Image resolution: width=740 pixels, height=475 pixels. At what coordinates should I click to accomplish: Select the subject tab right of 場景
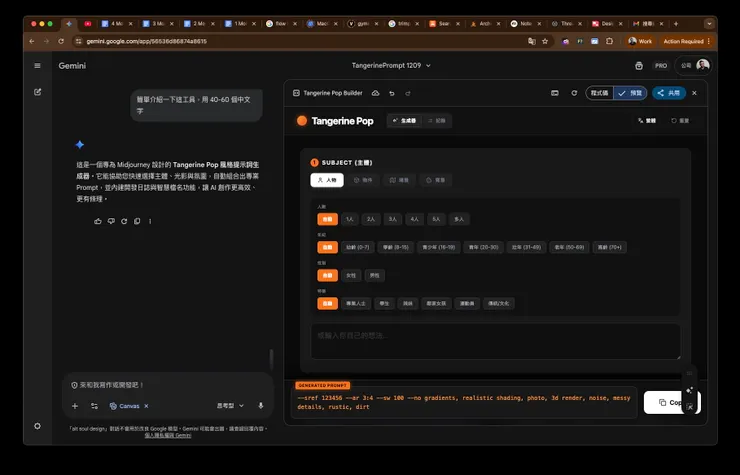435,180
